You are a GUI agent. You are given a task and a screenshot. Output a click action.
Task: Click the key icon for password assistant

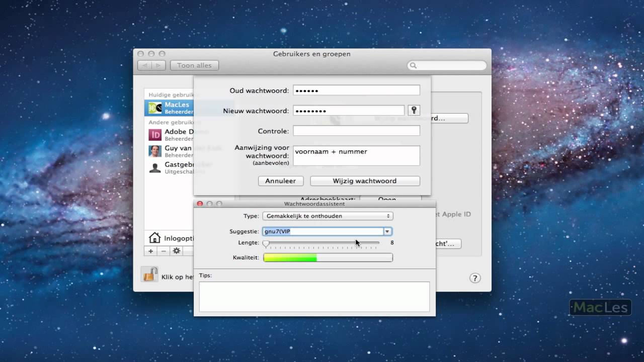(414, 111)
